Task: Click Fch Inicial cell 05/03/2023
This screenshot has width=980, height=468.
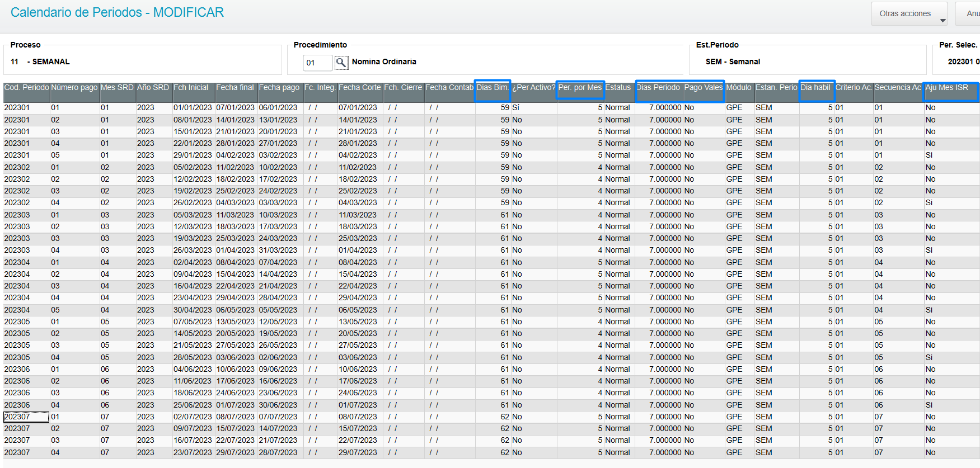Action: pyautogui.click(x=193, y=215)
